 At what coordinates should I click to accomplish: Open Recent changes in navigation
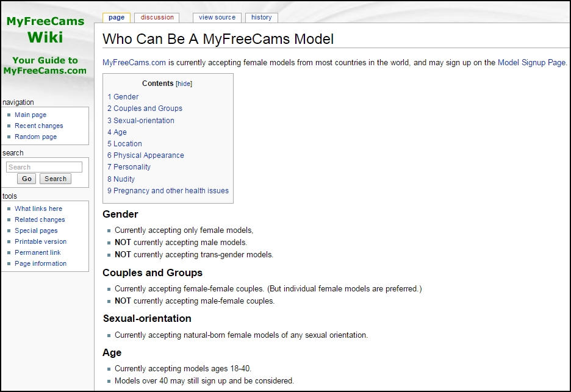tap(39, 126)
